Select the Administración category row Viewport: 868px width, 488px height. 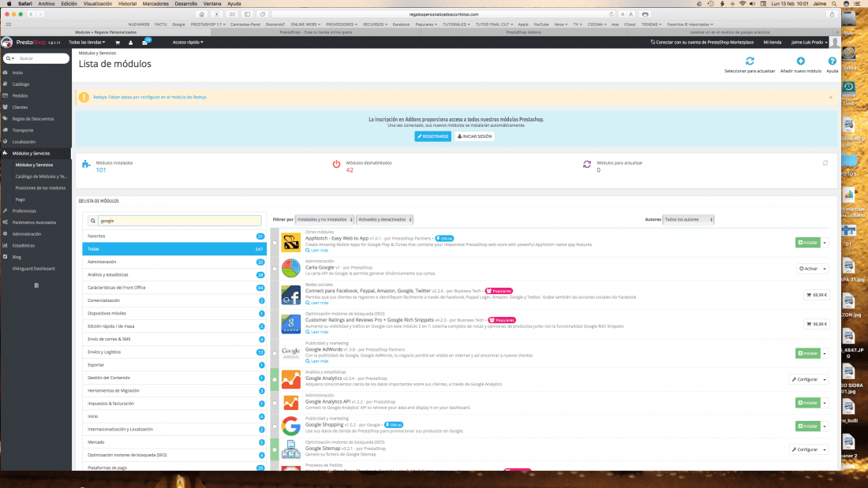click(x=174, y=262)
